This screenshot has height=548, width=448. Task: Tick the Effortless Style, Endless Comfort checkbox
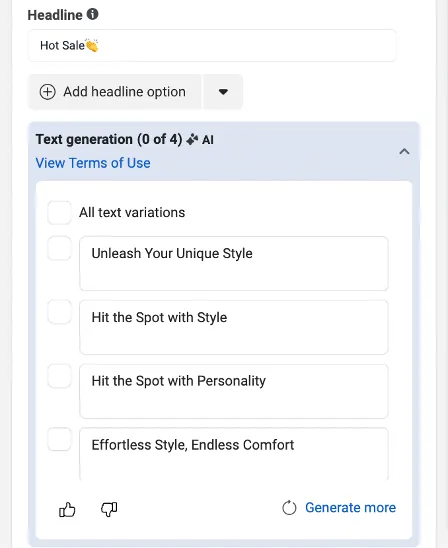tap(59, 439)
